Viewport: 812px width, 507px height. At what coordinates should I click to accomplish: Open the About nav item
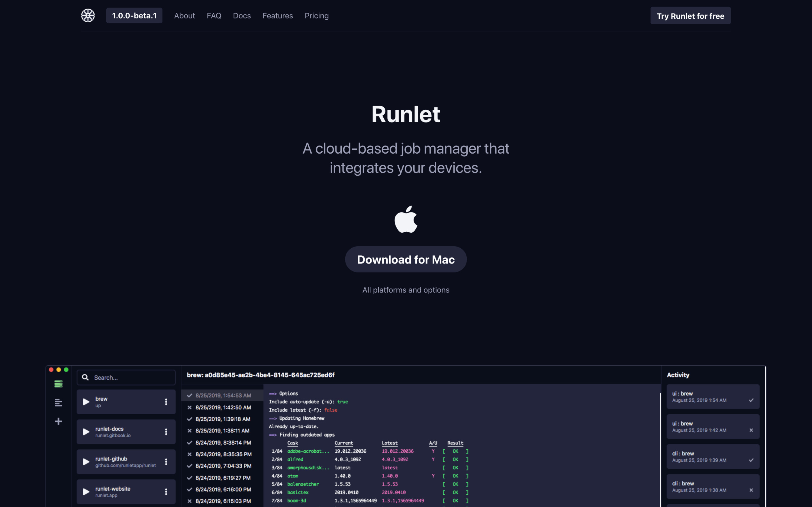point(184,16)
